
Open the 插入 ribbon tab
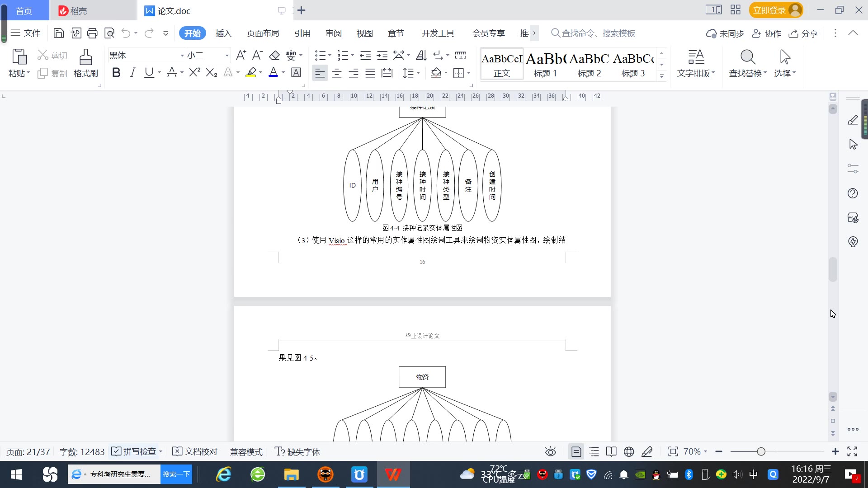(223, 33)
